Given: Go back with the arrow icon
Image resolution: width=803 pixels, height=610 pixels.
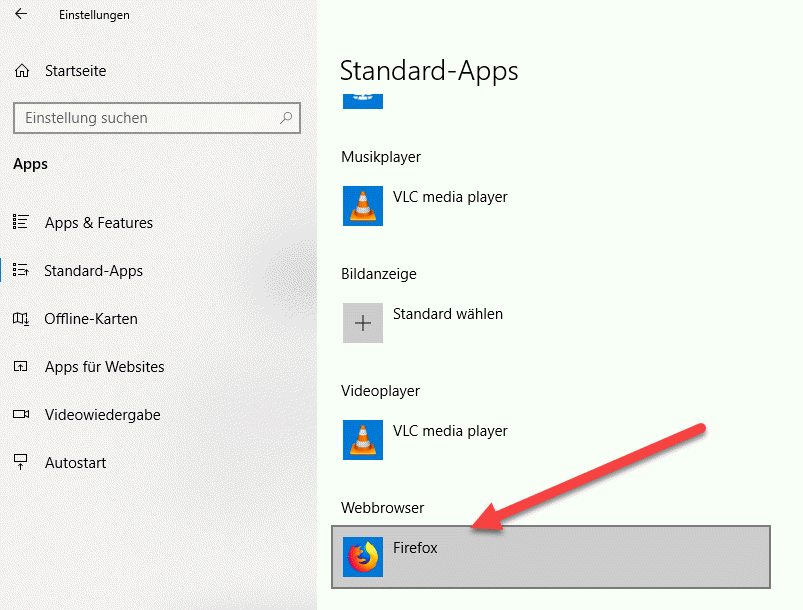Looking at the screenshot, I should (x=21, y=14).
